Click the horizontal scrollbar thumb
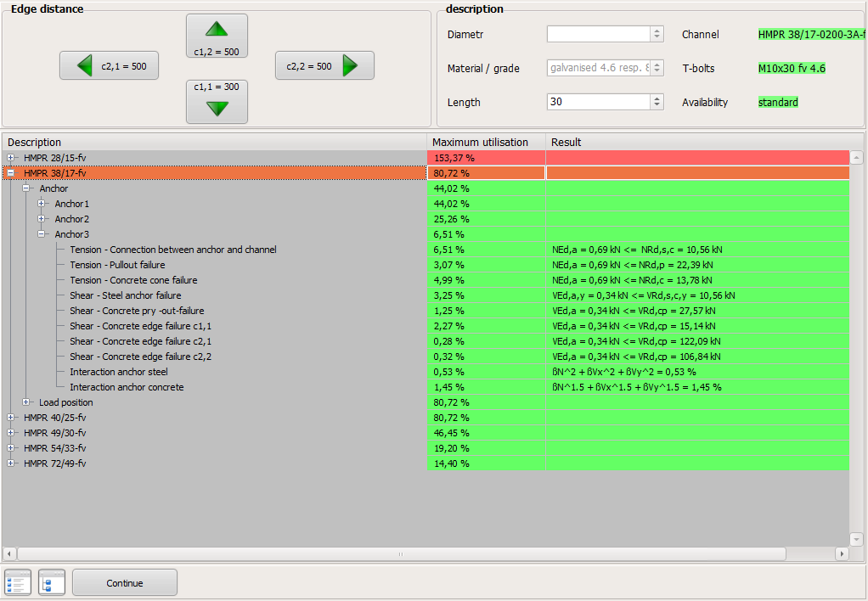 [402, 553]
